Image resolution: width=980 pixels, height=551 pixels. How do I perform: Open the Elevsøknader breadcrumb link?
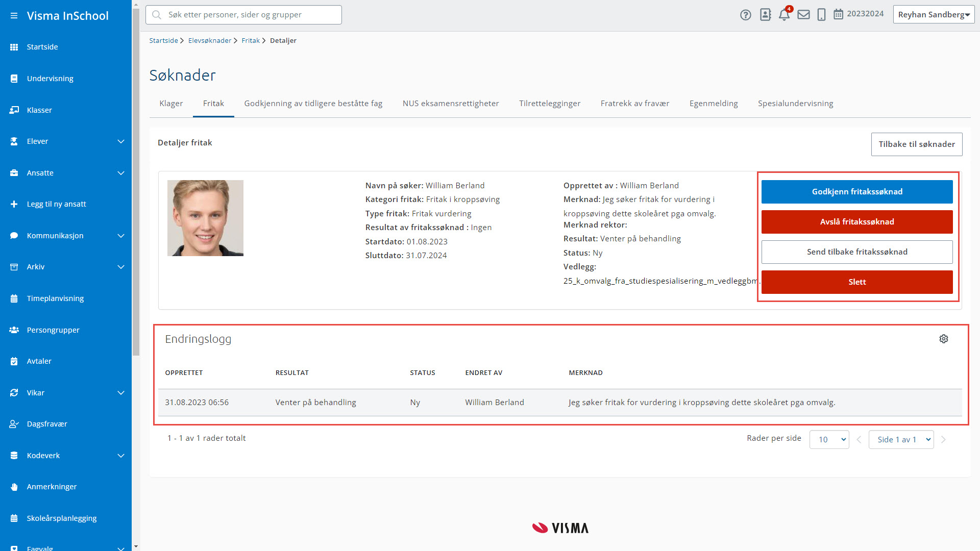point(210,41)
